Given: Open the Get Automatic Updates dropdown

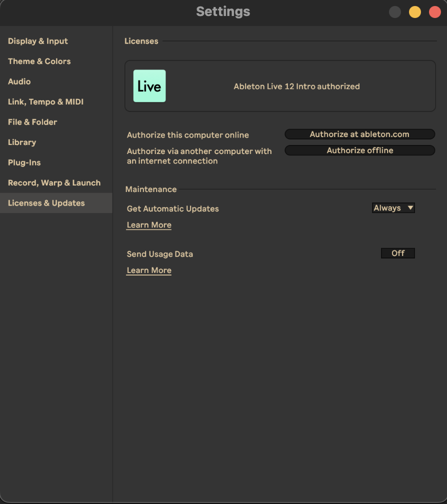Looking at the screenshot, I should (x=393, y=207).
